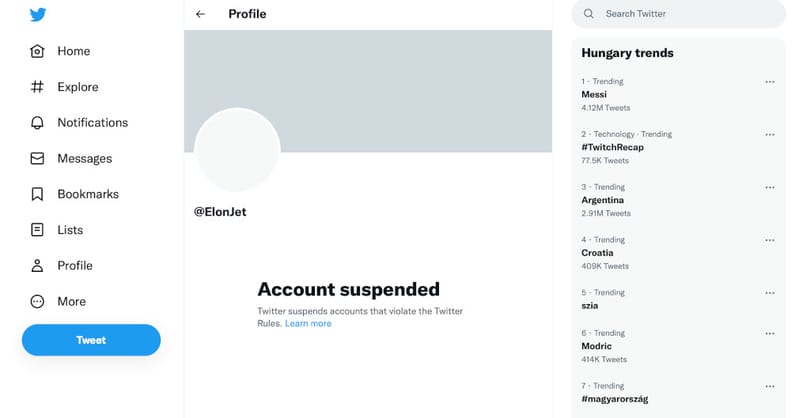Open Home from the house icon
This screenshot has height=418, width=810.
pyautogui.click(x=37, y=51)
